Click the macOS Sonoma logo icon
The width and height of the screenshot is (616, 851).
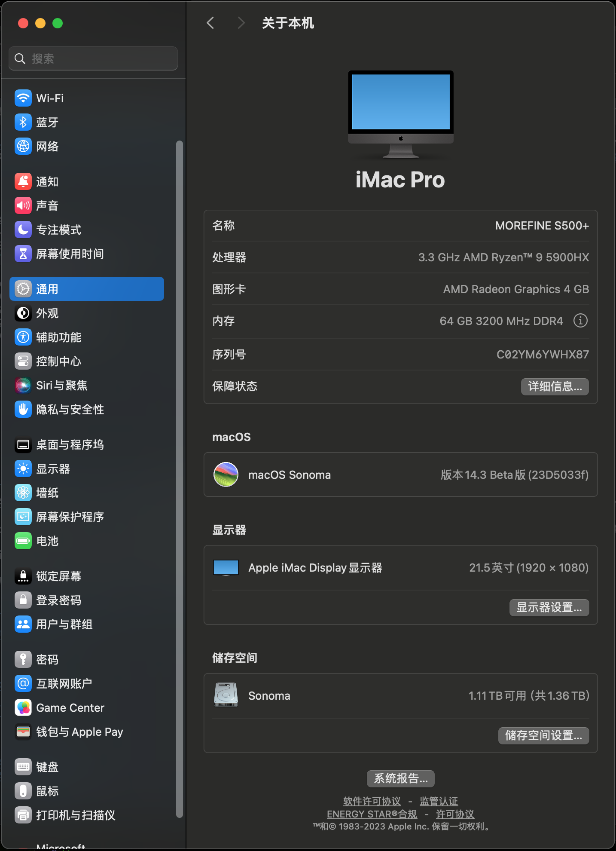tap(226, 474)
